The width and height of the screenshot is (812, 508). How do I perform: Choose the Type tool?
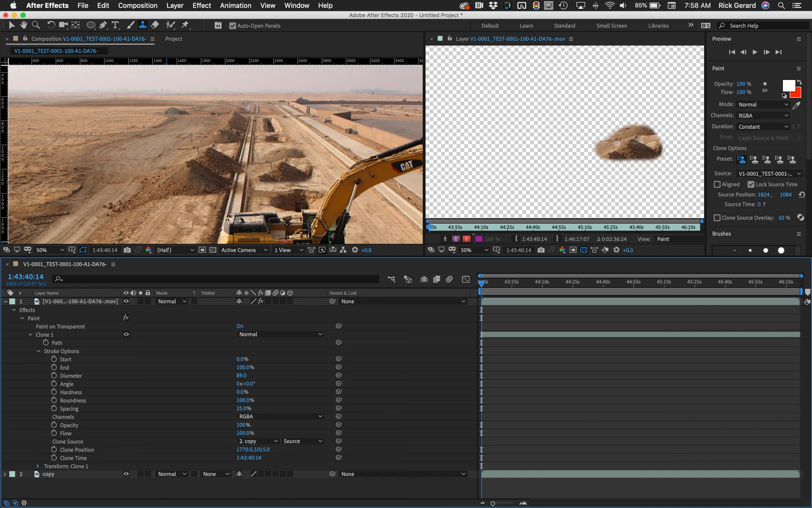[115, 25]
